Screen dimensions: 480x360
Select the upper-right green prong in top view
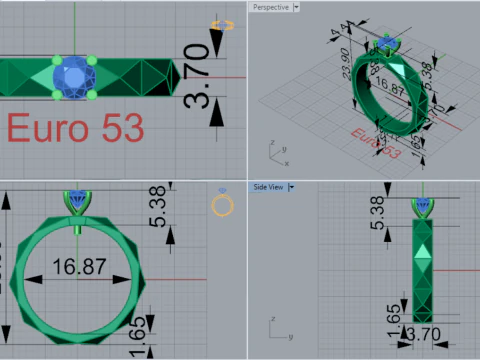click(92, 61)
